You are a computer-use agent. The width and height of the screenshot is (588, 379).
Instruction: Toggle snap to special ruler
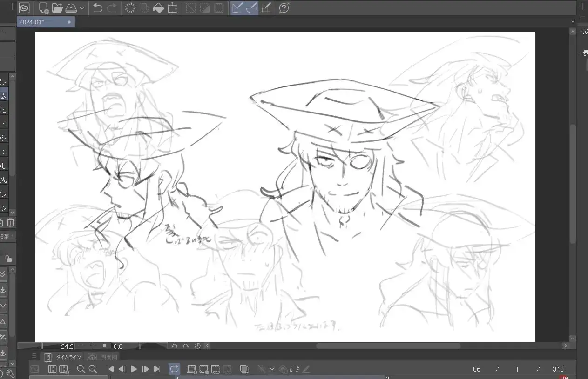251,8
